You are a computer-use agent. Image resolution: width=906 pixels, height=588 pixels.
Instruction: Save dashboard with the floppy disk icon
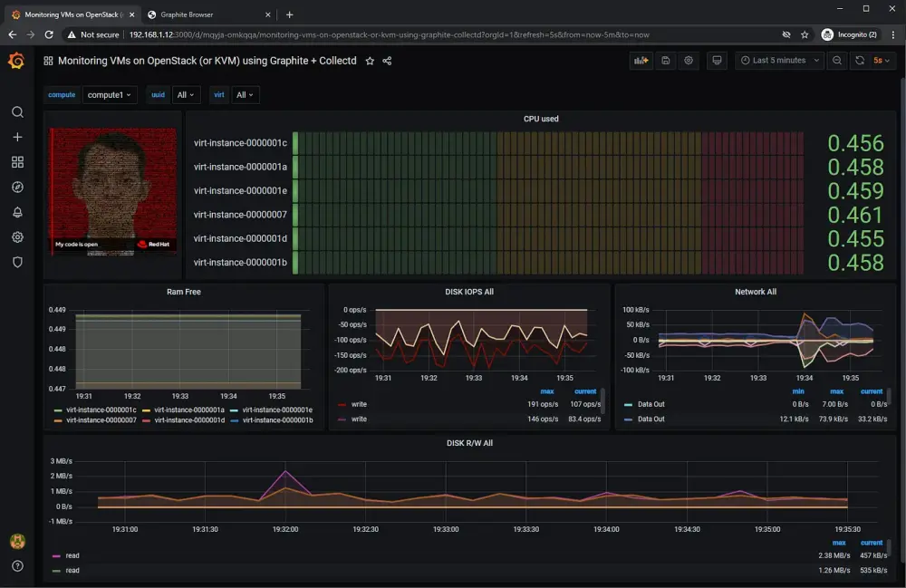point(666,61)
